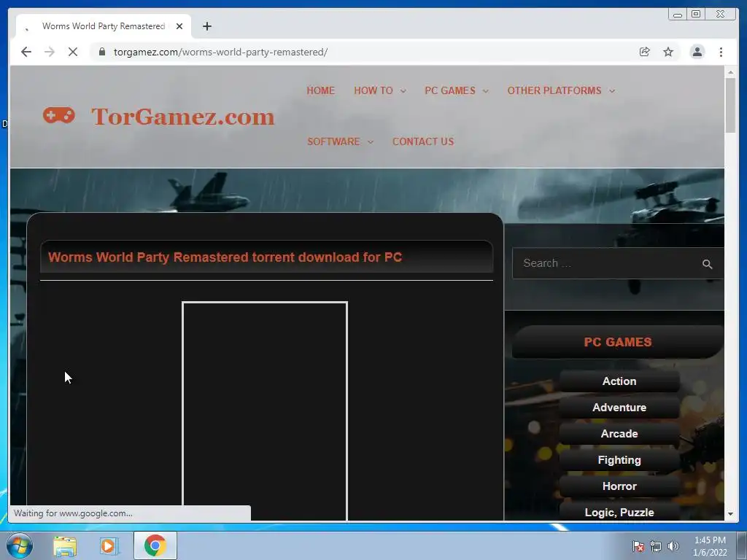Image resolution: width=747 pixels, height=560 pixels.
Task: Open the HOME menu item
Action: (321, 90)
